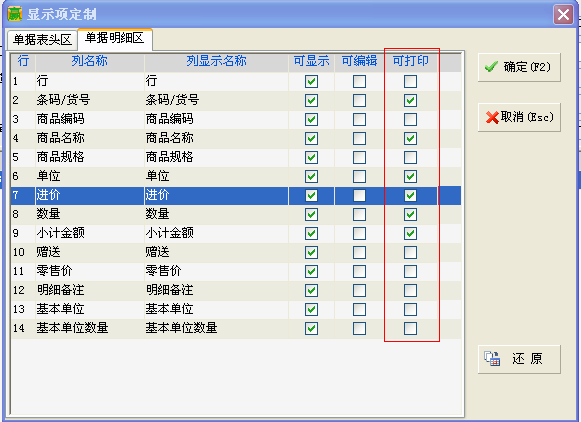This screenshot has height=422, width=581.
Task: Select the 单据明细区 tab
Action: coord(114,38)
